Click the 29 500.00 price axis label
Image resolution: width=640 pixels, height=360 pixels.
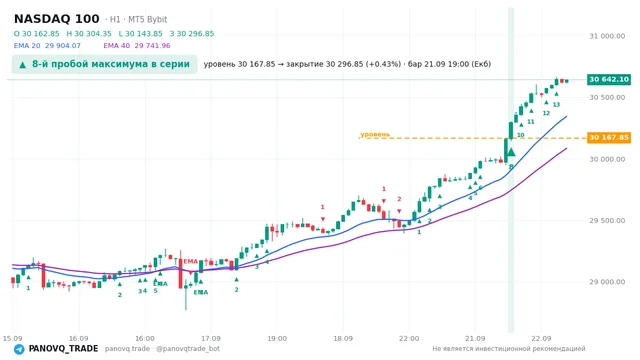[607, 220]
